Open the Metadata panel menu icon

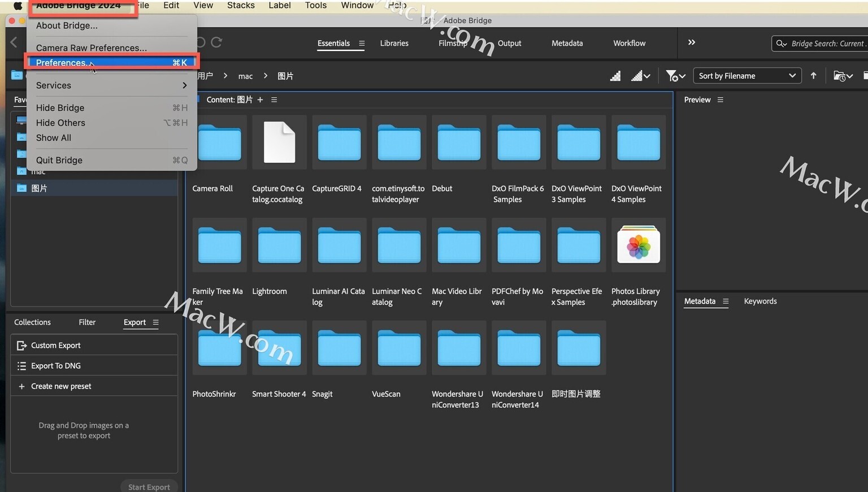tap(726, 301)
